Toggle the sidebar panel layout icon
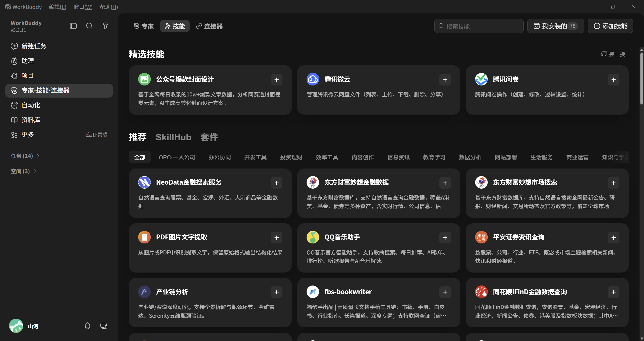The height and width of the screenshot is (341, 644). pos(73,26)
